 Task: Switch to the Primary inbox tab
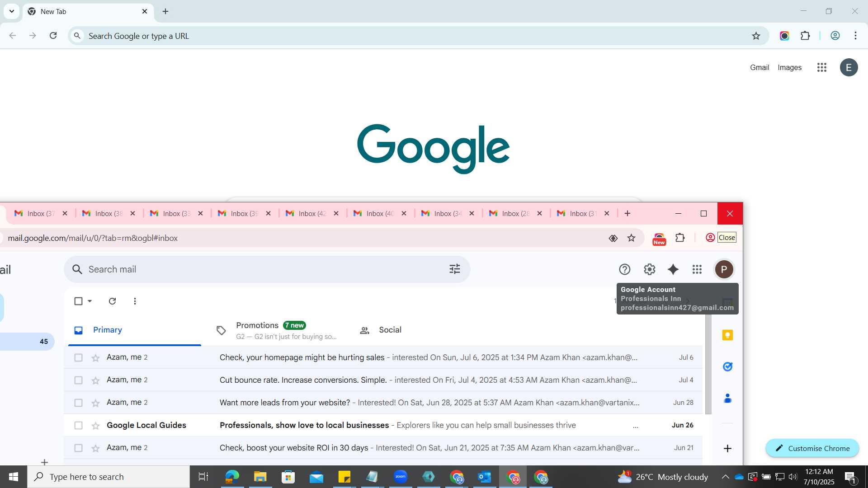click(134, 330)
